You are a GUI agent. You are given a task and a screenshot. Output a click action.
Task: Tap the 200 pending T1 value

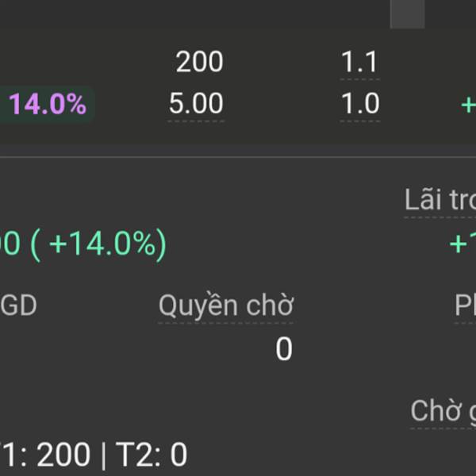63,455
